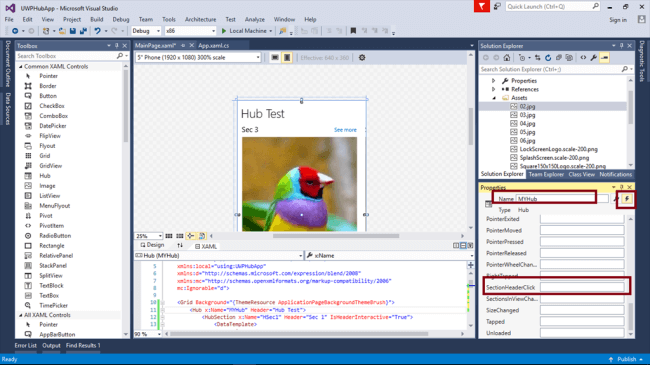Click the Navigate Backward toolbar icon
Screen dimensions: 650x365
pos(15,31)
